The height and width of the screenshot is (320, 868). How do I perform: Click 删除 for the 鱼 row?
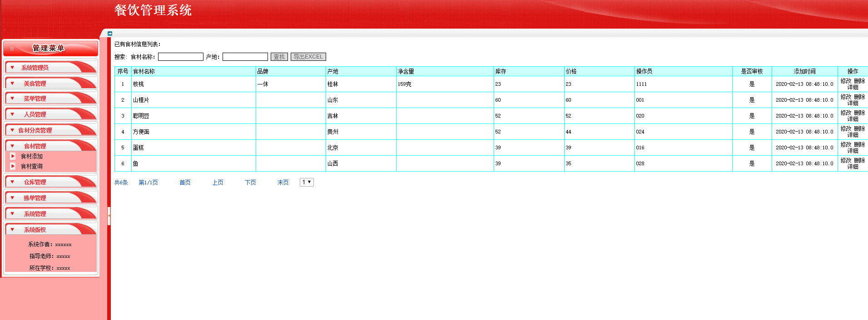859,160
